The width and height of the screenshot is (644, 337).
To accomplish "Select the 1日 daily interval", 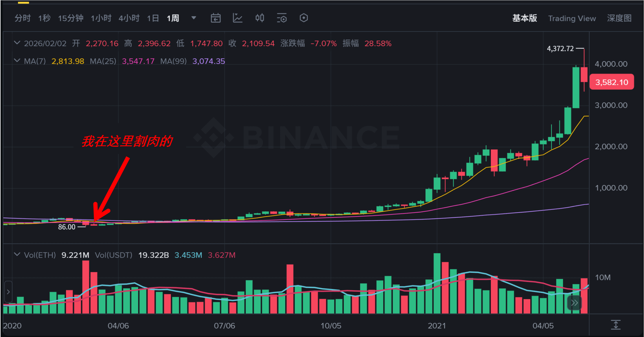I will click(x=153, y=19).
